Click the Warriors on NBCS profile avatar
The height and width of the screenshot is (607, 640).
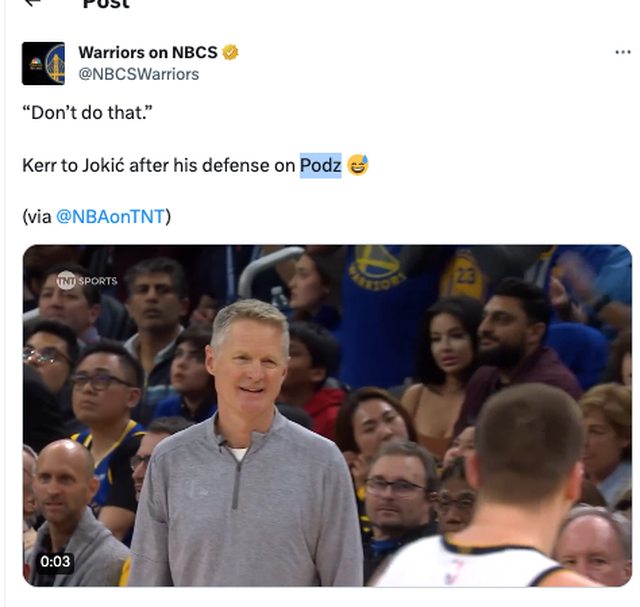pos(43,63)
